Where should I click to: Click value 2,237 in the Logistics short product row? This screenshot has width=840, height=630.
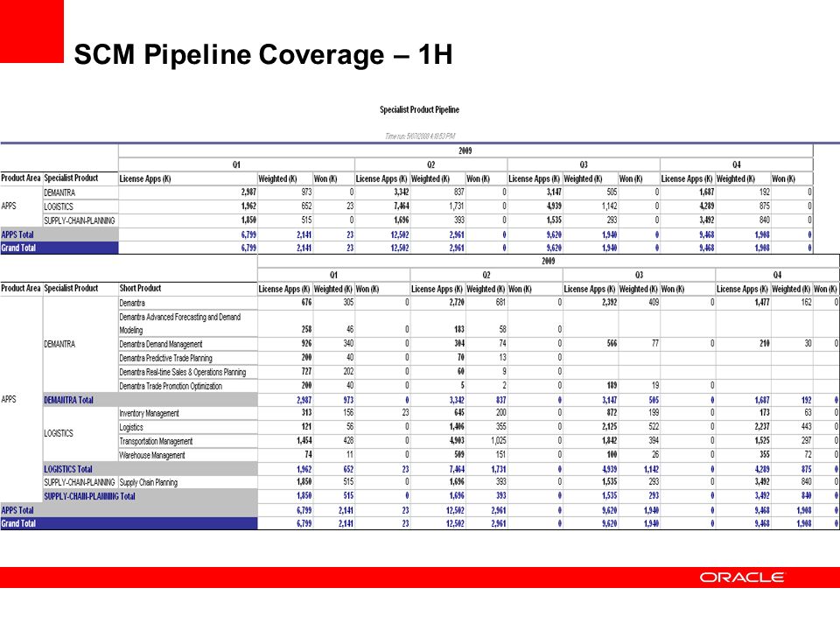click(762, 426)
